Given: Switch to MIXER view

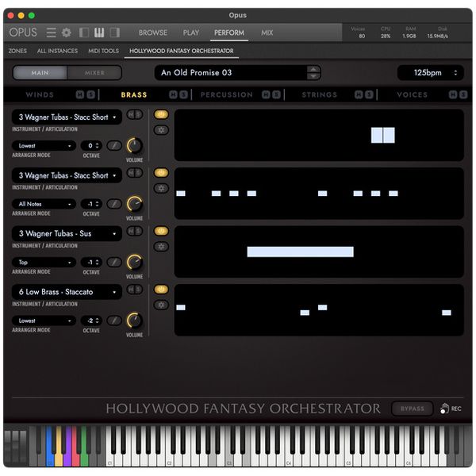Looking at the screenshot, I should tap(94, 73).
